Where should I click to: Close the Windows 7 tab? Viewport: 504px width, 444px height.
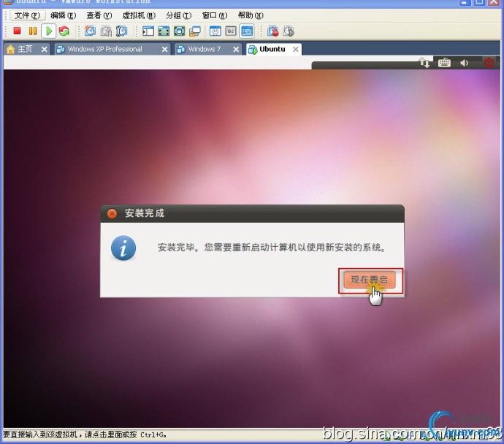click(236, 49)
